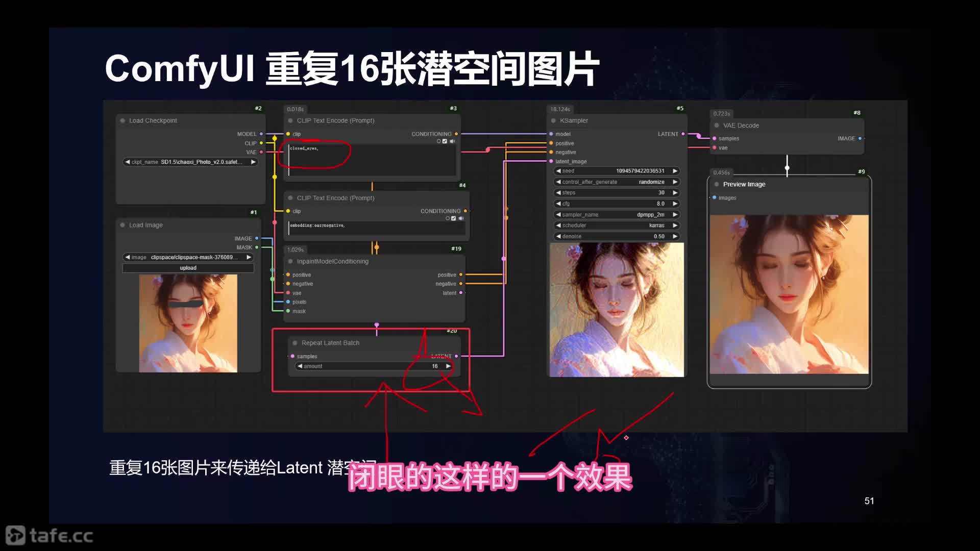The height and width of the screenshot is (551, 980).
Task: Open the sampler_name dpmpp_2m selector
Action: pyautogui.click(x=617, y=215)
